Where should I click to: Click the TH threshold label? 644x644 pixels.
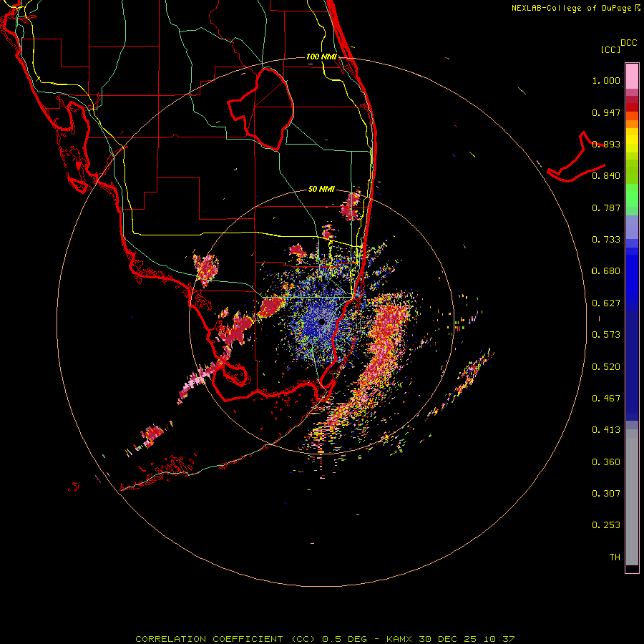pos(615,557)
